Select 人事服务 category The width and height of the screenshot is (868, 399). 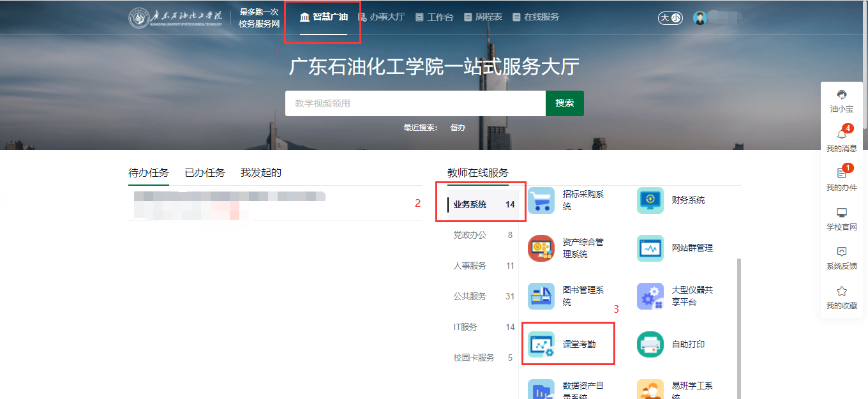[483, 266]
